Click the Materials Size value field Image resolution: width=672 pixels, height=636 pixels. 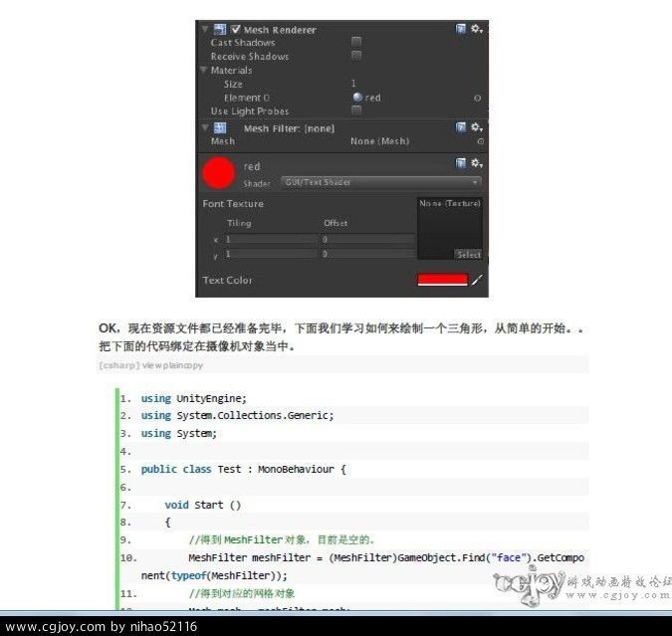tap(353, 84)
